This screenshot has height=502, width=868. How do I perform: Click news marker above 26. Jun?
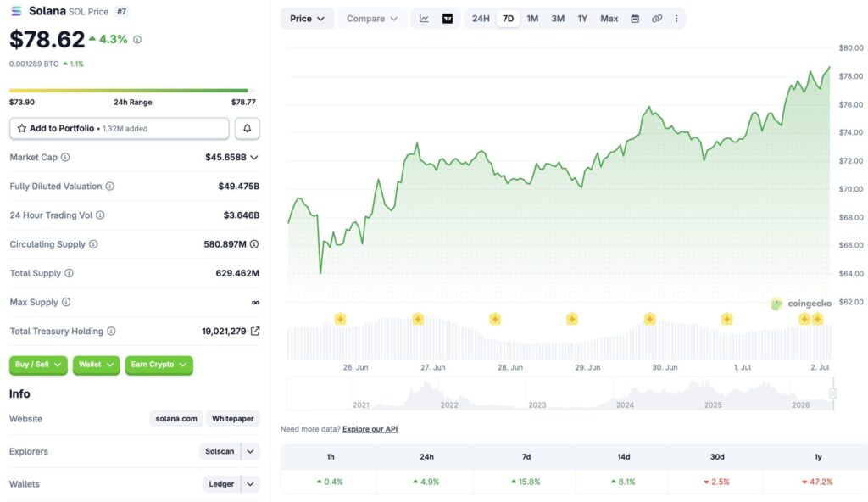click(x=341, y=319)
